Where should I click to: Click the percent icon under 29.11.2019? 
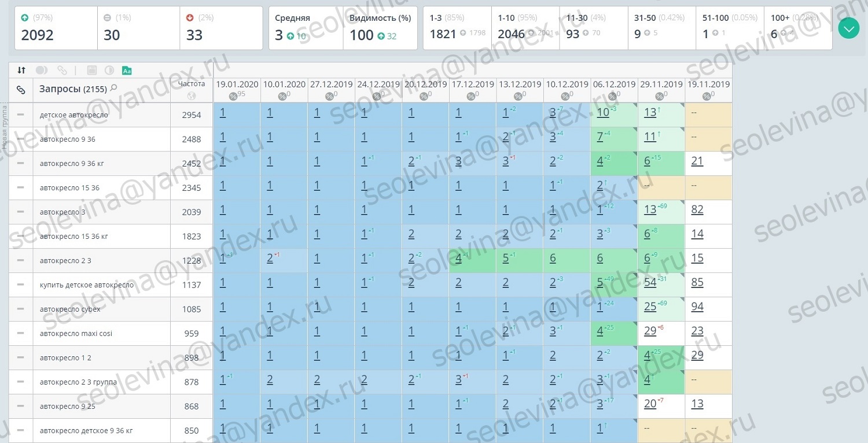click(658, 96)
